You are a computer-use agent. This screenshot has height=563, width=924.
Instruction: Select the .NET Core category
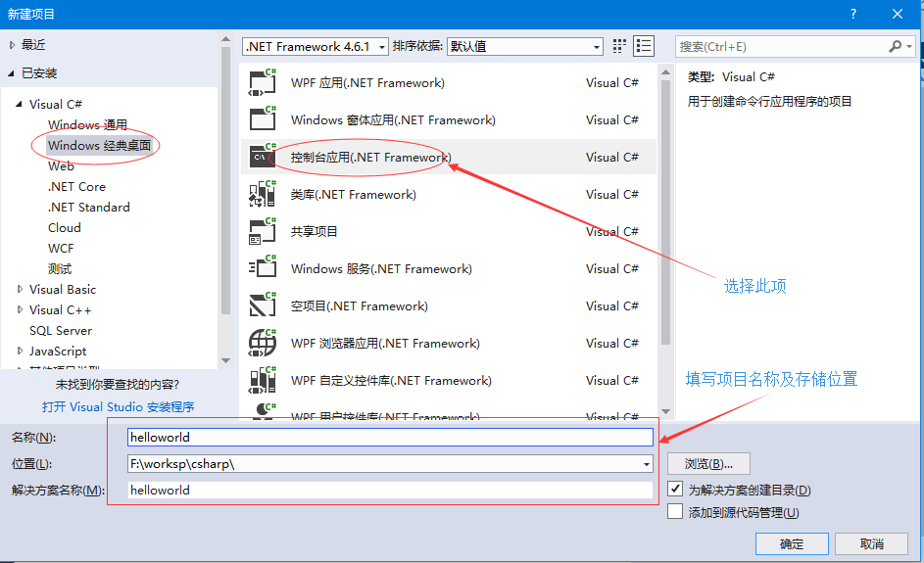[x=76, y=186]
